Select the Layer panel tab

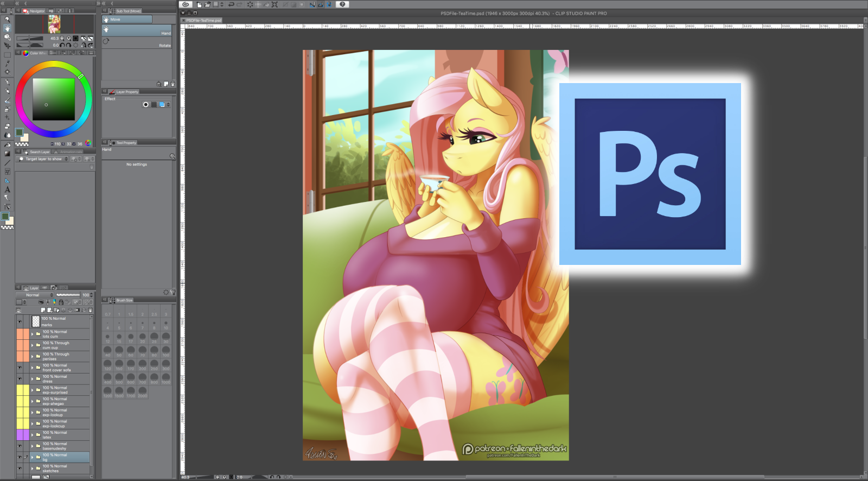click(31, 288)
